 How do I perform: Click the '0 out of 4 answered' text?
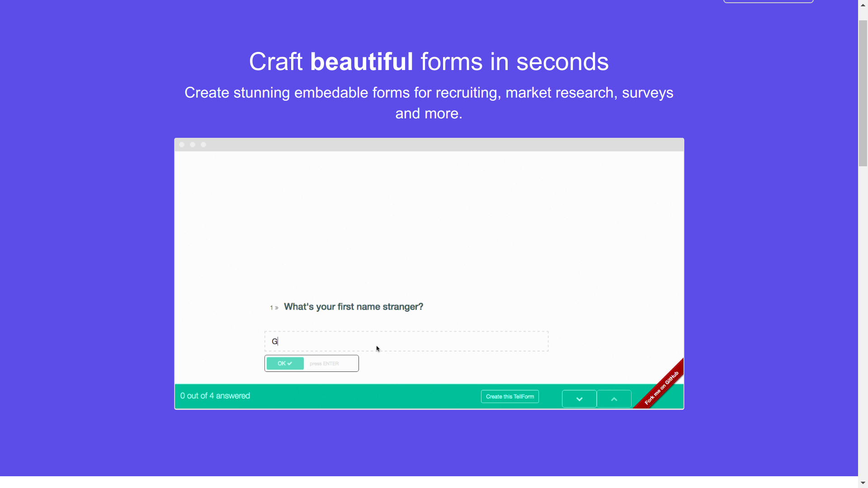point(215,396)
